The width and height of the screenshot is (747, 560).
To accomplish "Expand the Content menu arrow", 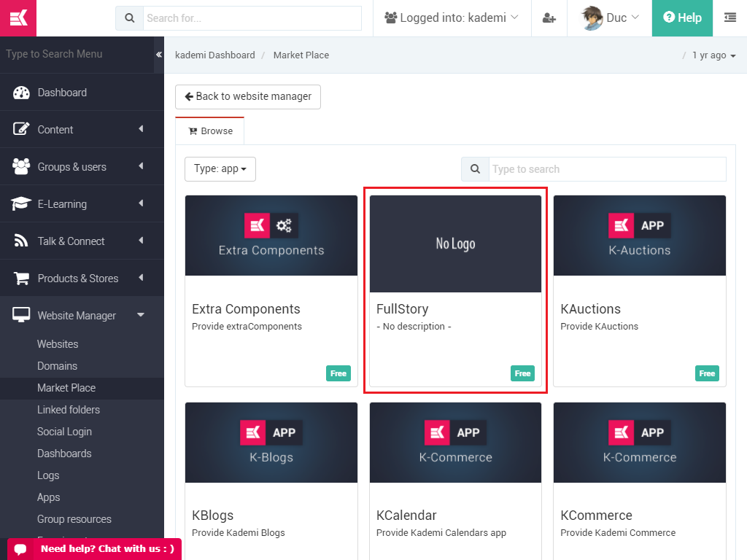I will [x=141, y=129].
